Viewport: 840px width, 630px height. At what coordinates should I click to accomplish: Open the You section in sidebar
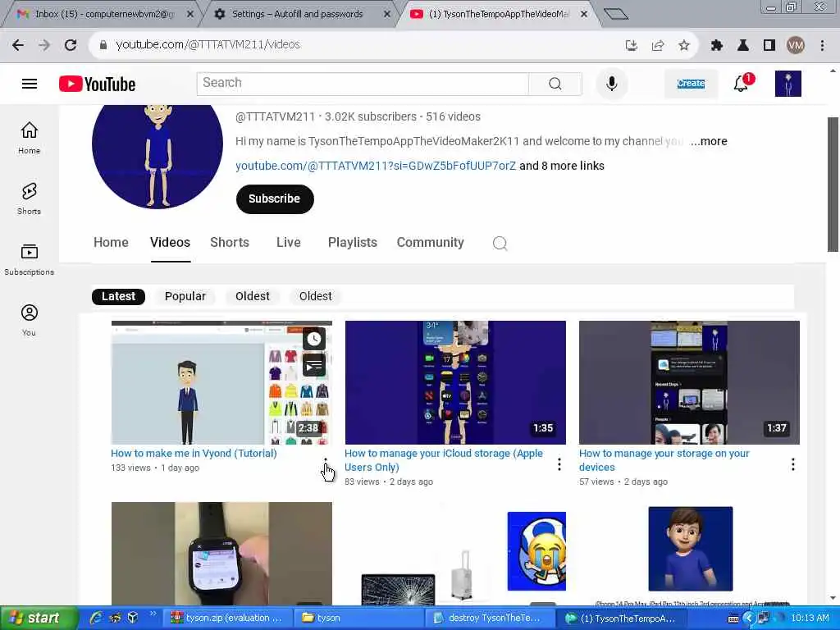(29, 320)
